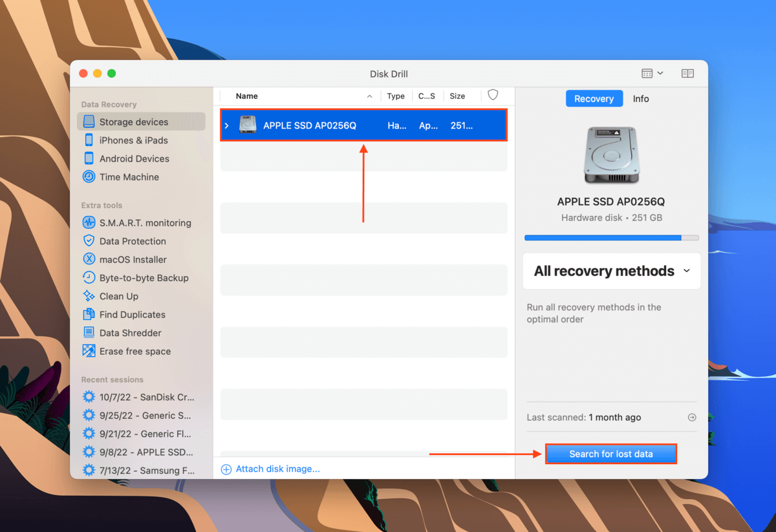The height and width of the screenshot is (532, 776).
Task: Click Last scanned: 1 month ago text
Action: click(x=584, y=418)
